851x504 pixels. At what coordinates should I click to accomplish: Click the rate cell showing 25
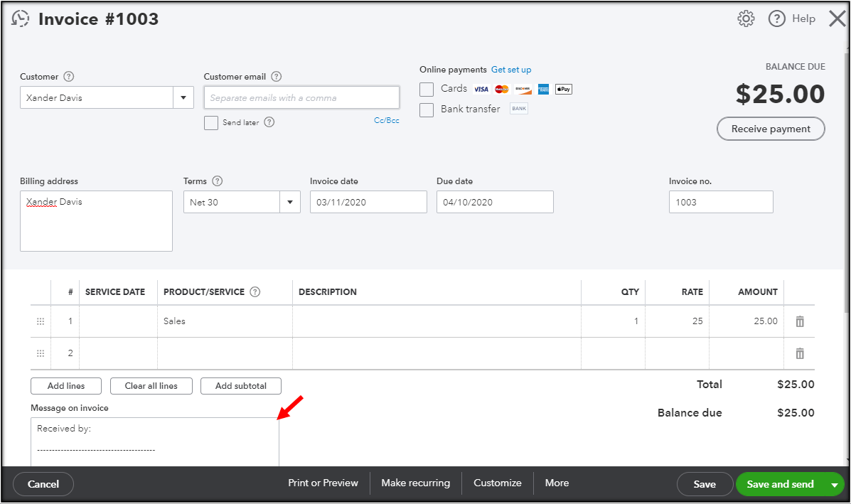[677, 321]
